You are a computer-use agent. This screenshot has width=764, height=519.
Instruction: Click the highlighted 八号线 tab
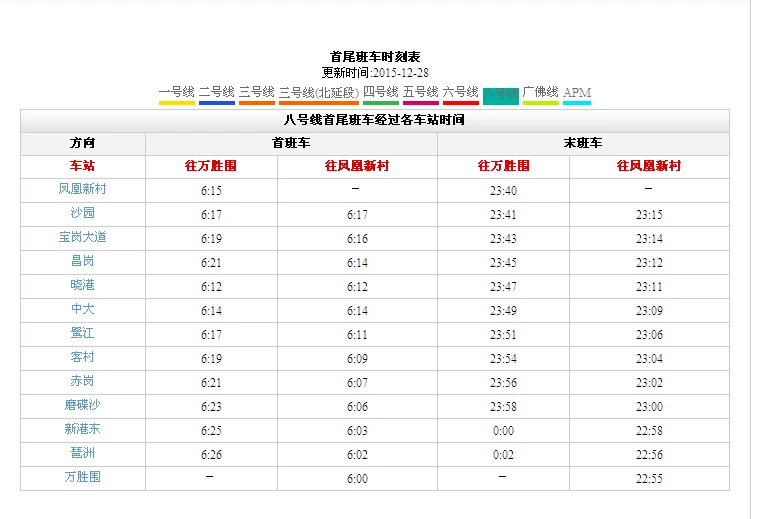[500, 95]
